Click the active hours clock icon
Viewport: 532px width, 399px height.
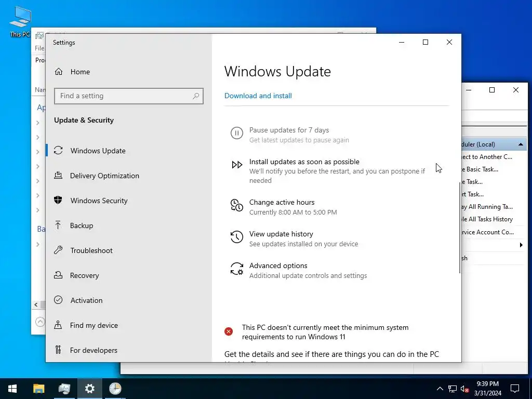pos(237,205)
